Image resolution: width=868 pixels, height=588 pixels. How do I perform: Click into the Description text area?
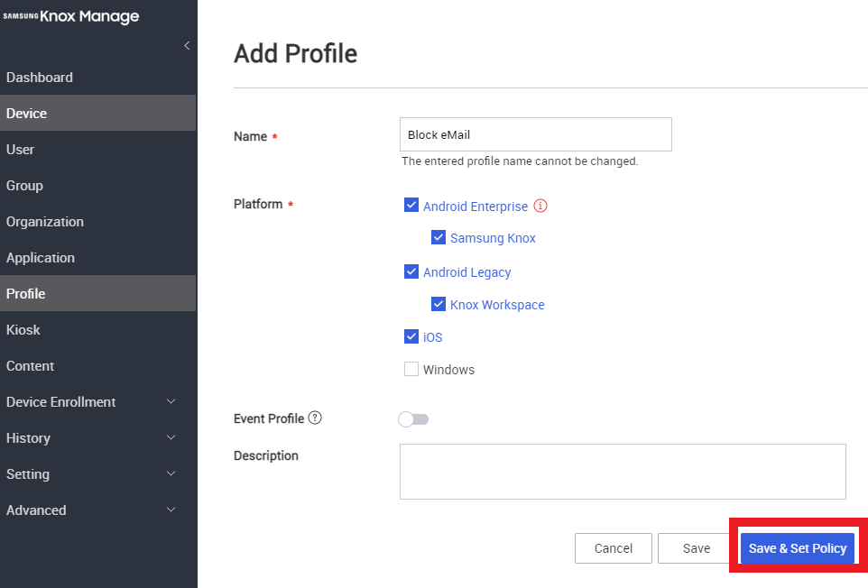pos(623,472)
